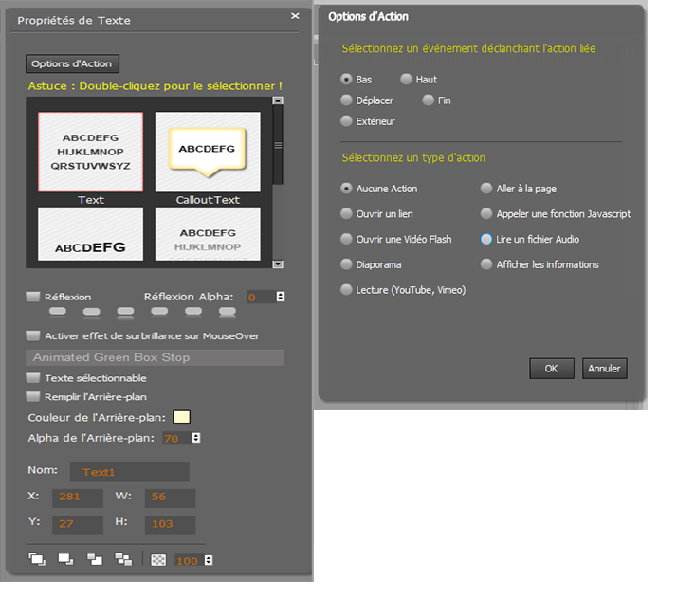Select Lecture (YouTube, Vimeo) action
Image resolution: width=677 pixels, height=616 pixels.
[346, 289]
